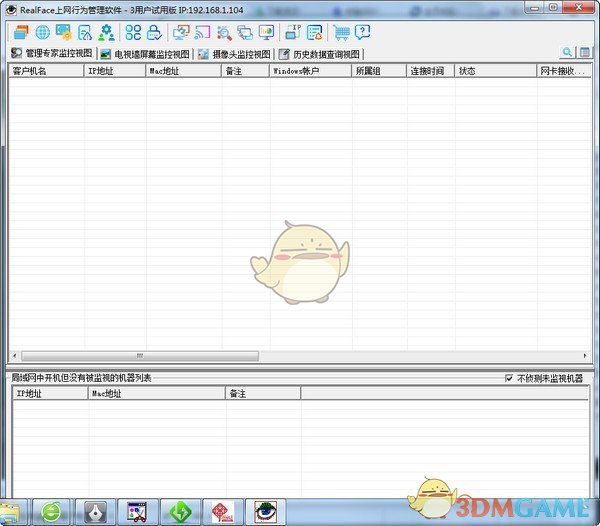Click the Windows帐户 column header
Image resolution: width=600 pixels, height=526 pixels.
310,71
